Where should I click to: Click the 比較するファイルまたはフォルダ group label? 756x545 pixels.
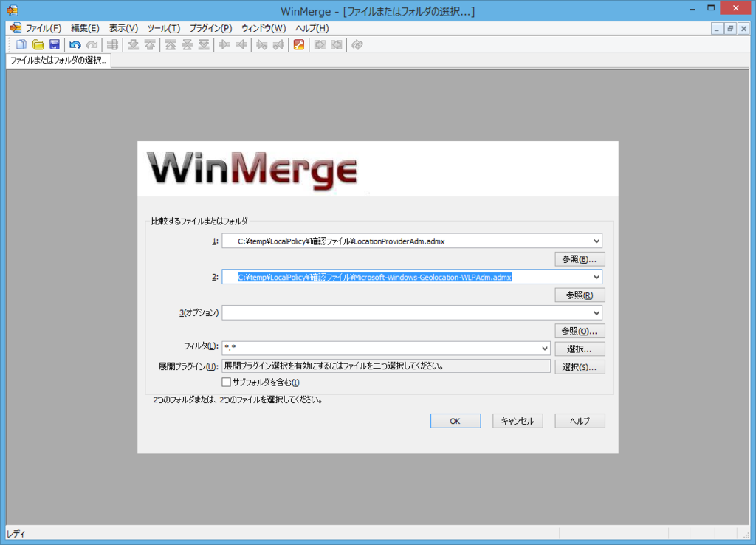tap(199, 221)
